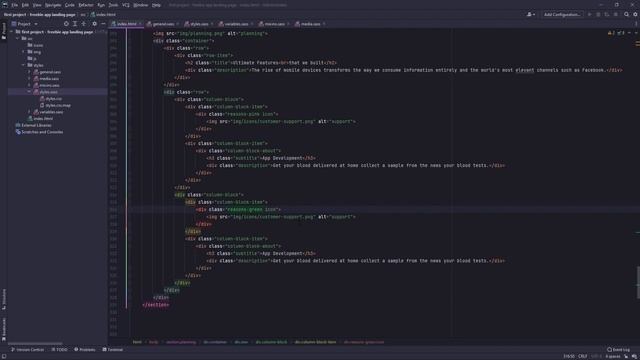The height and width of the screenshot is (360, 640).
Task: Open the user account dropdown icon
Action: pyautogui.click(x=531, y=15)
